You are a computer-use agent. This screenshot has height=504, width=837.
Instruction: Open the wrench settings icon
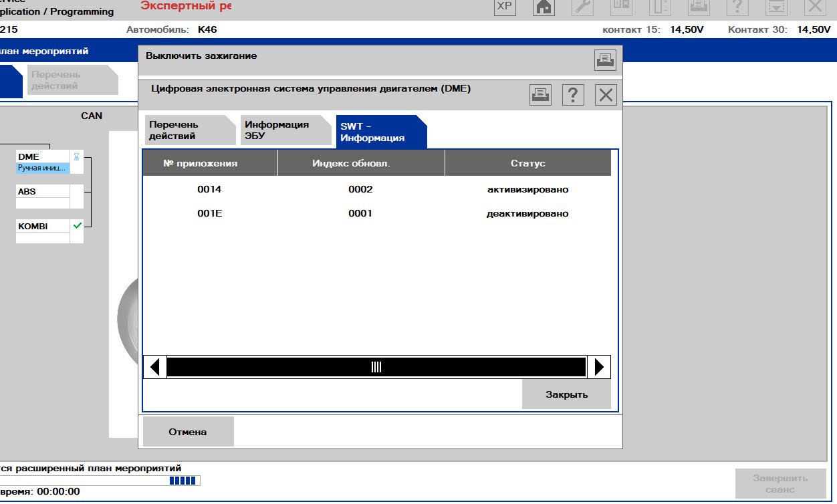(582, 6)
